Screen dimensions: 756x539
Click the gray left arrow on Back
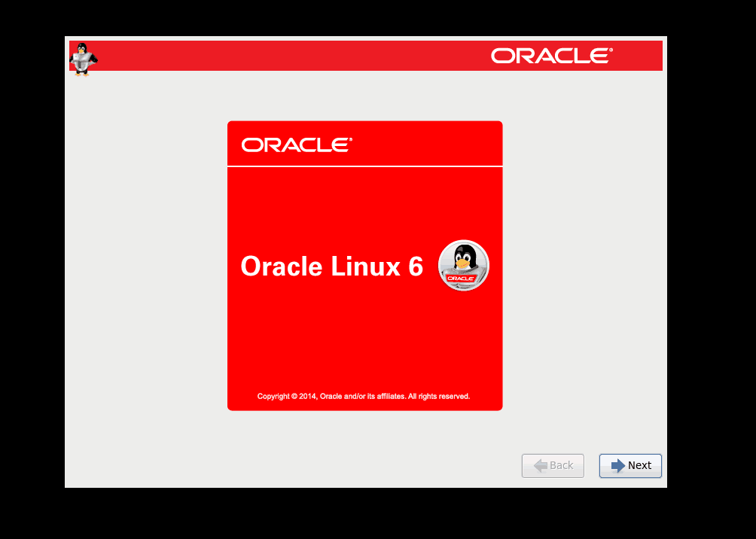540,465
